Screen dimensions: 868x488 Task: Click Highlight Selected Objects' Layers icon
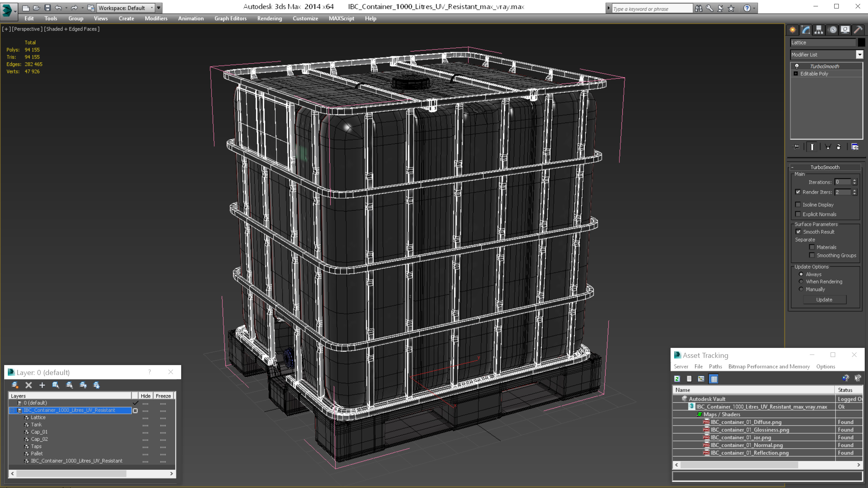click(x=69, y=385)
